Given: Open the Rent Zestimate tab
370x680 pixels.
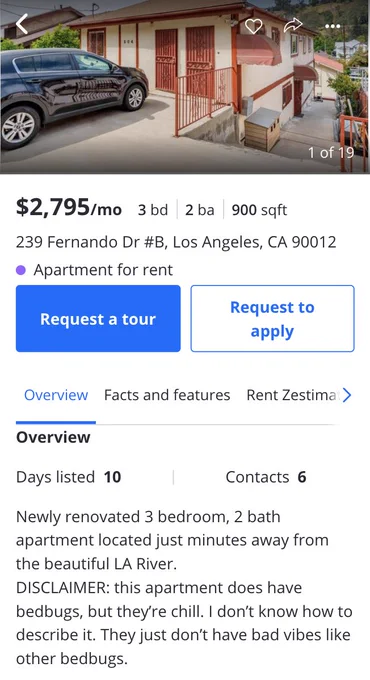Looking at the screenshot, I should [291, 395].
